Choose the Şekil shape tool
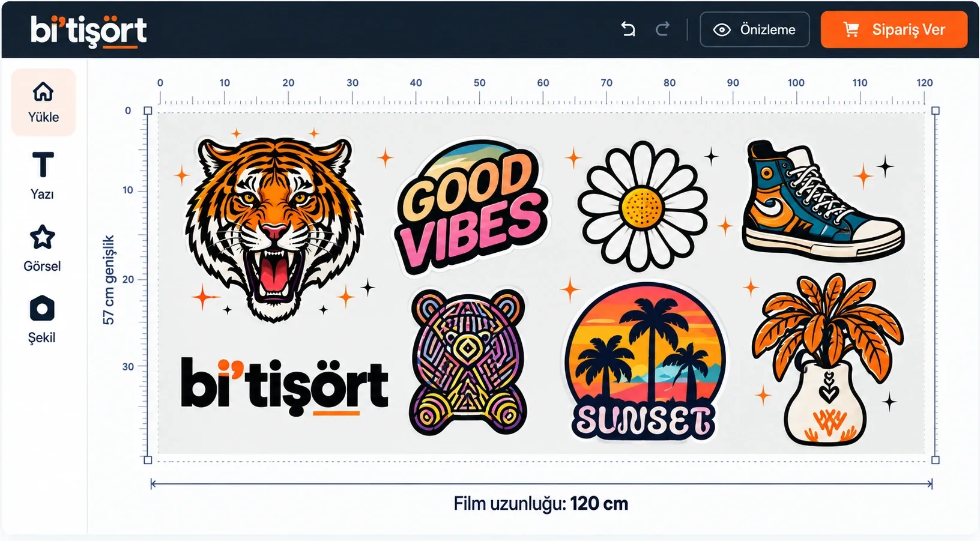This screenshot has width=980, height=541. (x=42, y=319)
